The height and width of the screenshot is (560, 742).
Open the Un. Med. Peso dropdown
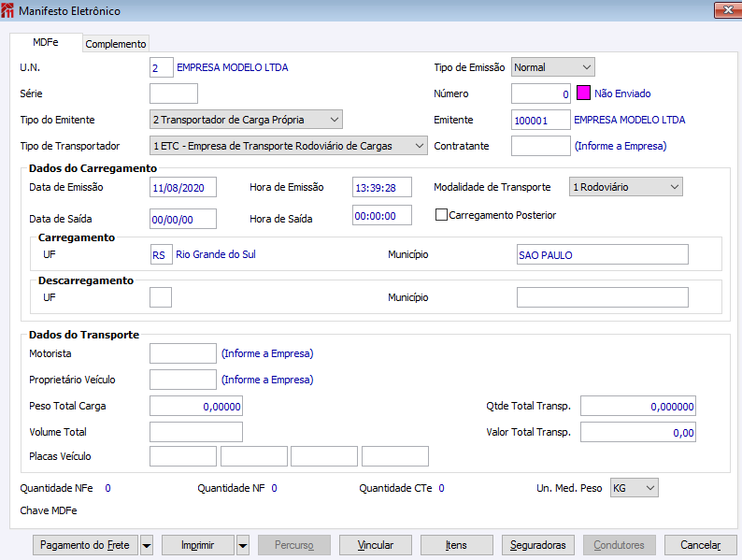(634, 488)
